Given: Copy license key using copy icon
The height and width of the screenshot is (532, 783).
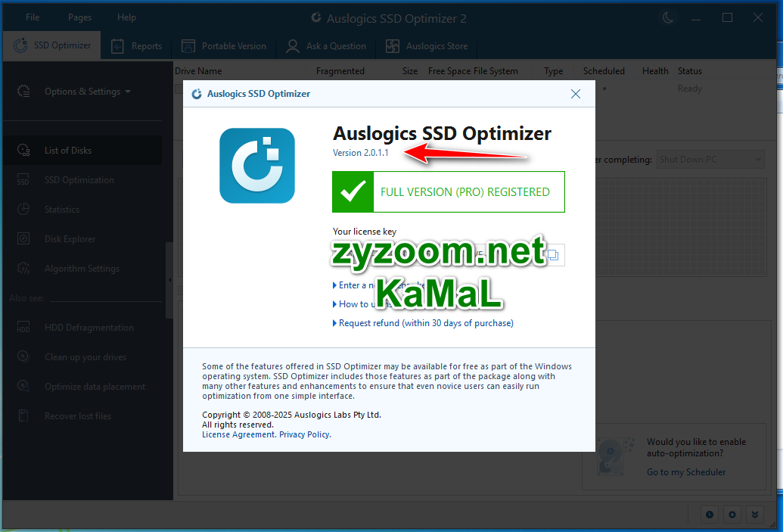Looking at the screenshot, I should click(x=553, y=255).
